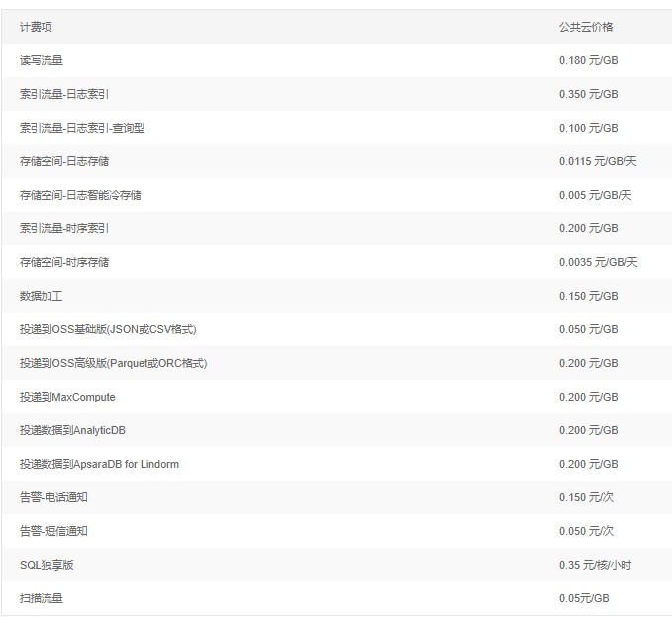Click the 索引流量-日志索引 billing item
The image size is (672, 625).
64,94
